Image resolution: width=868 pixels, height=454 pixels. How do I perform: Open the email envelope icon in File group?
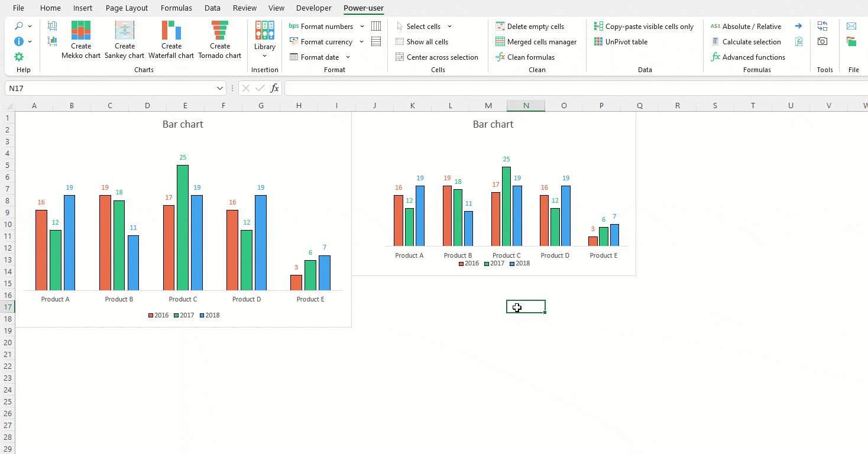[851, 25]
